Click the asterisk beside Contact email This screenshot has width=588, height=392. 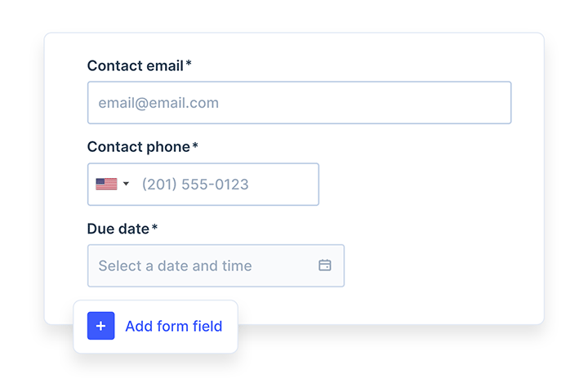189,65
